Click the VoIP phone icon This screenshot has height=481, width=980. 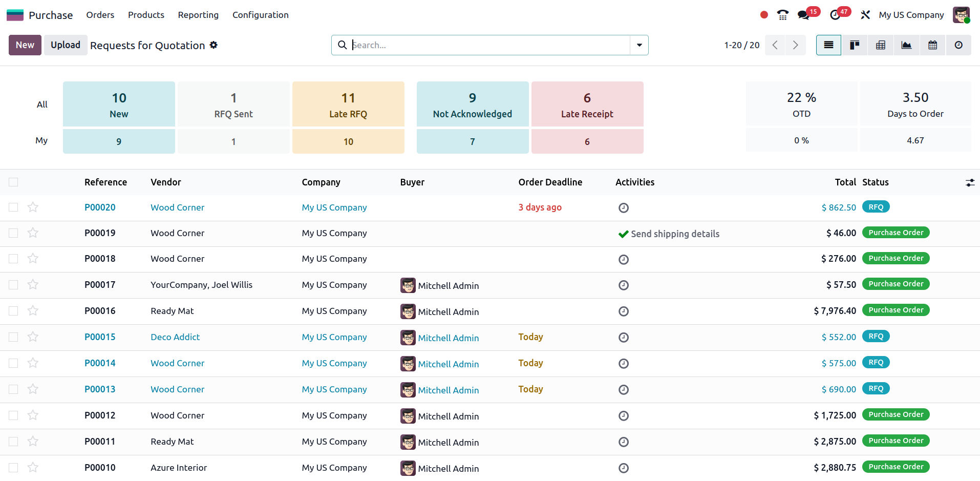782,15
